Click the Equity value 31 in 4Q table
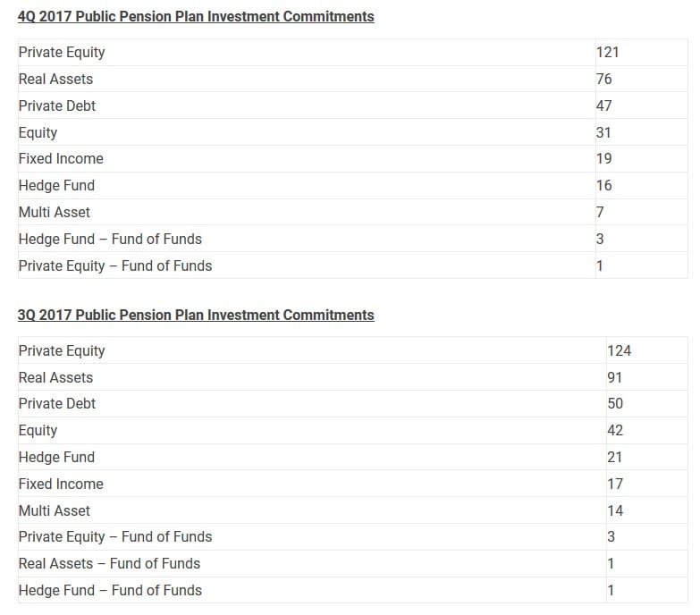Viewport: 700px width, 615px height. coord(603,132)
